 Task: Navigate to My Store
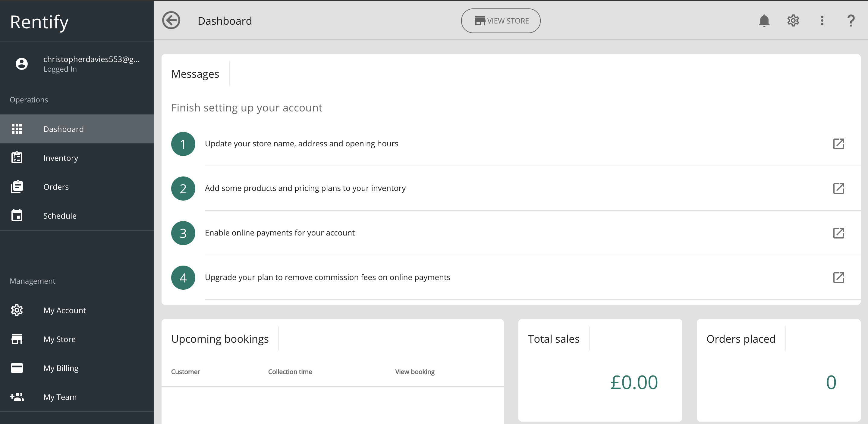tap(59, 339)
